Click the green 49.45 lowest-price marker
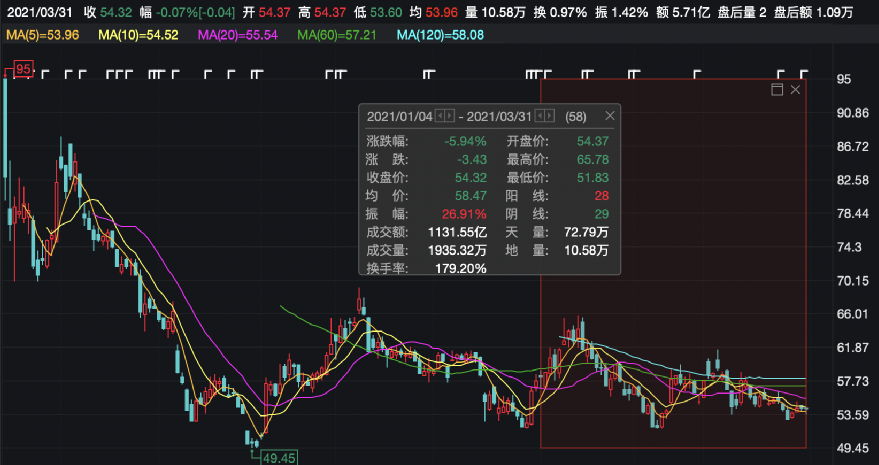Screen dimensions: 879x465 279,458
